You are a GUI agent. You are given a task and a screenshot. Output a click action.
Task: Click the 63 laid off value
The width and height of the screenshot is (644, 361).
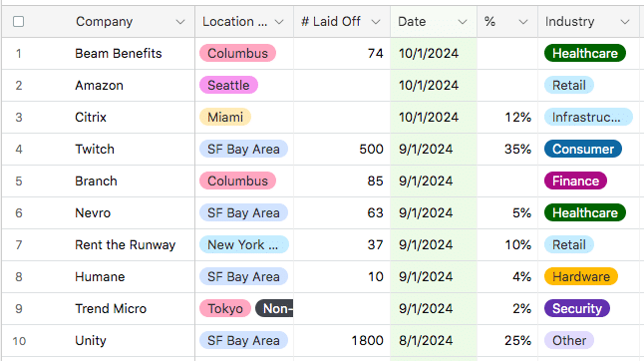(376, 213)
